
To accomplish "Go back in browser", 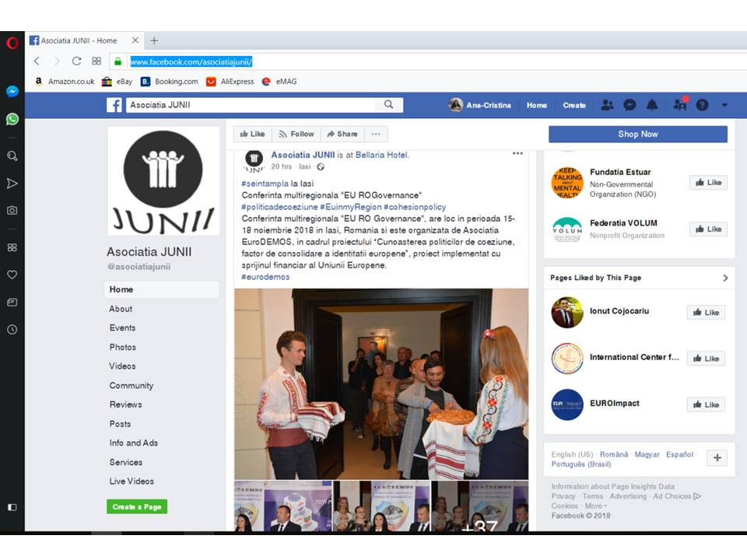I will point(37,61).
